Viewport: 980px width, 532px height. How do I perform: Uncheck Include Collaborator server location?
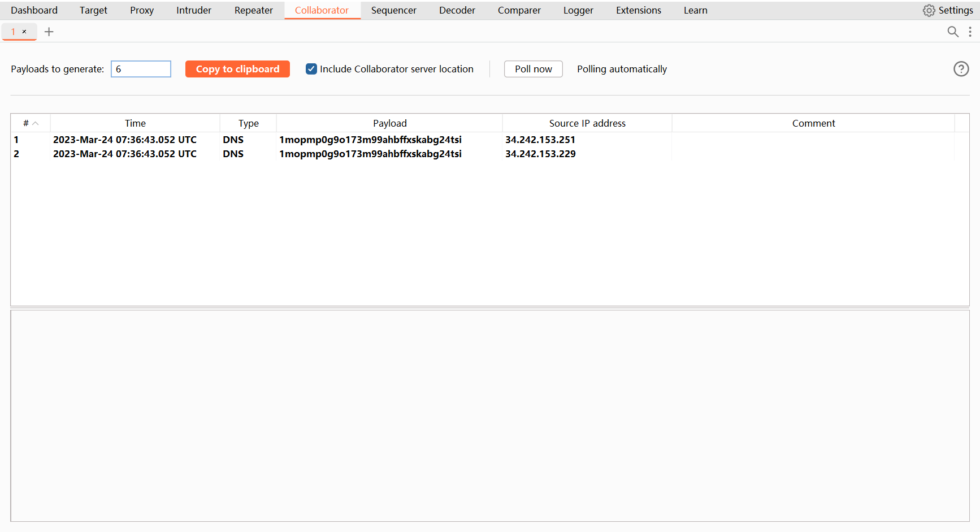pyautogui.click(x=311, y=69)
